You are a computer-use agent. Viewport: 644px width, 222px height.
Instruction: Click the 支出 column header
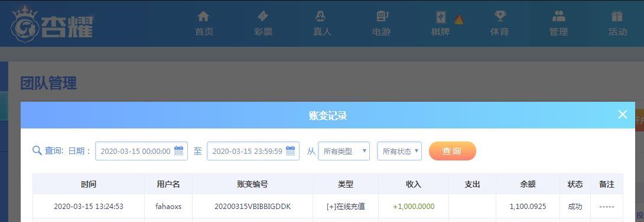(x=472, y=184)
